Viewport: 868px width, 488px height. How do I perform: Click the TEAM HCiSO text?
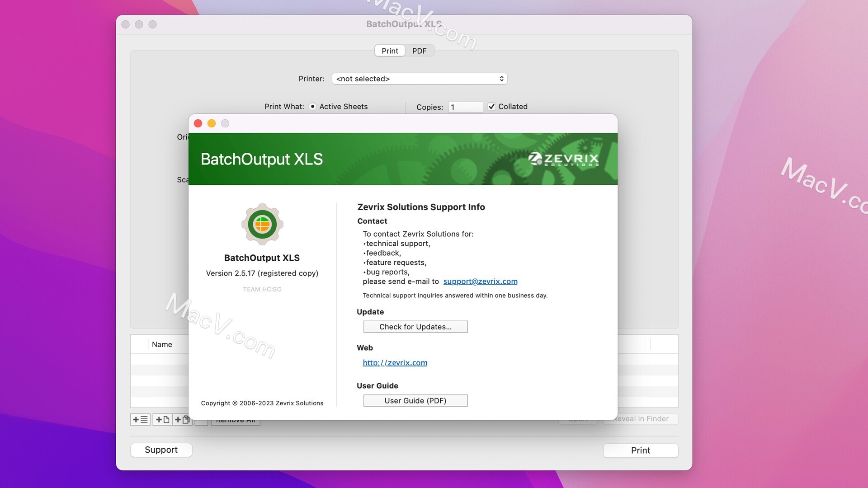[x=262, y=289]
